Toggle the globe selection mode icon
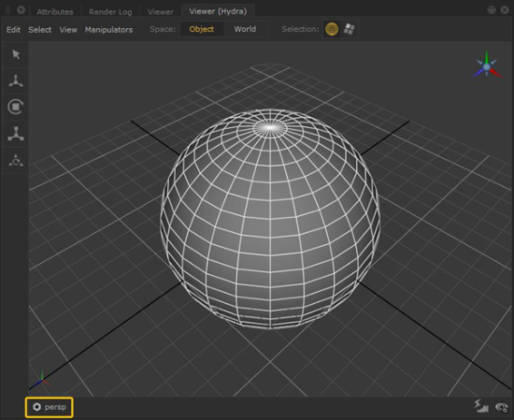The width and height of the screenshot is (514, 420). click(x=331, y=29)
